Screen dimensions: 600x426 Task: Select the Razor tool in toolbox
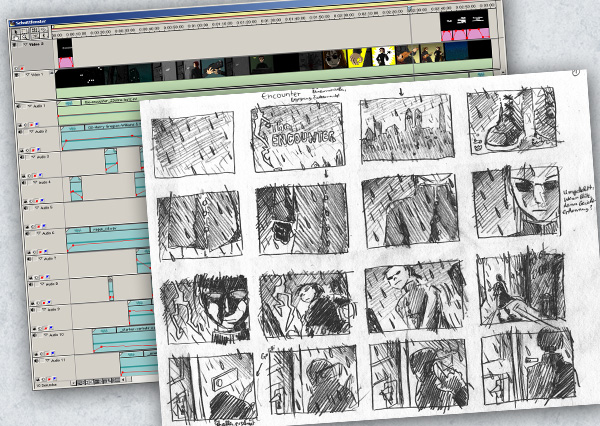coord(44,30)
